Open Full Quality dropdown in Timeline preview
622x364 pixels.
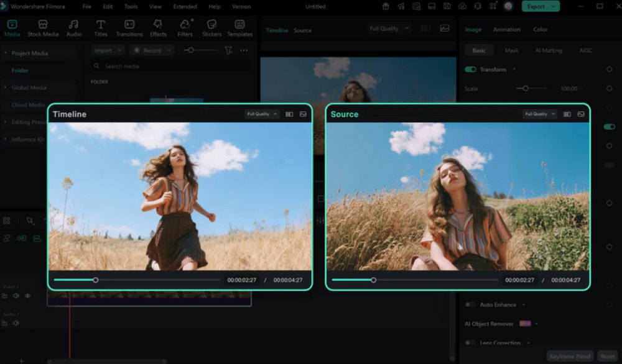coord(262,114)
